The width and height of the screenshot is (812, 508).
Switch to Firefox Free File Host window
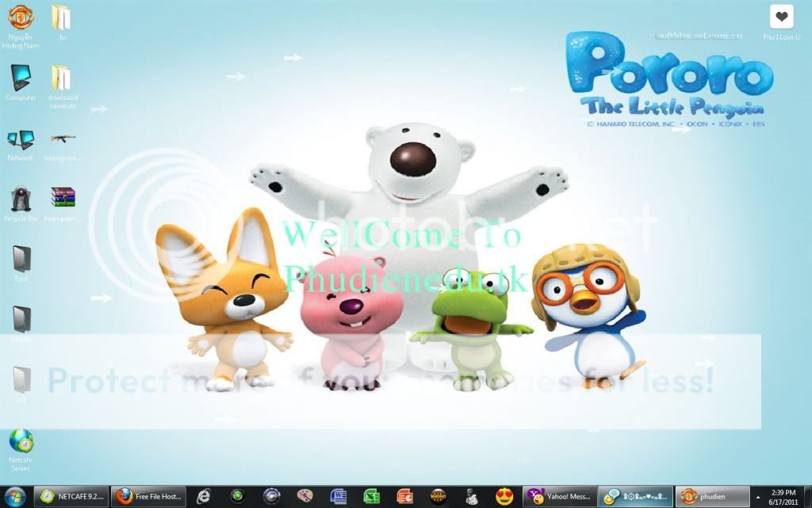(149, 497)
